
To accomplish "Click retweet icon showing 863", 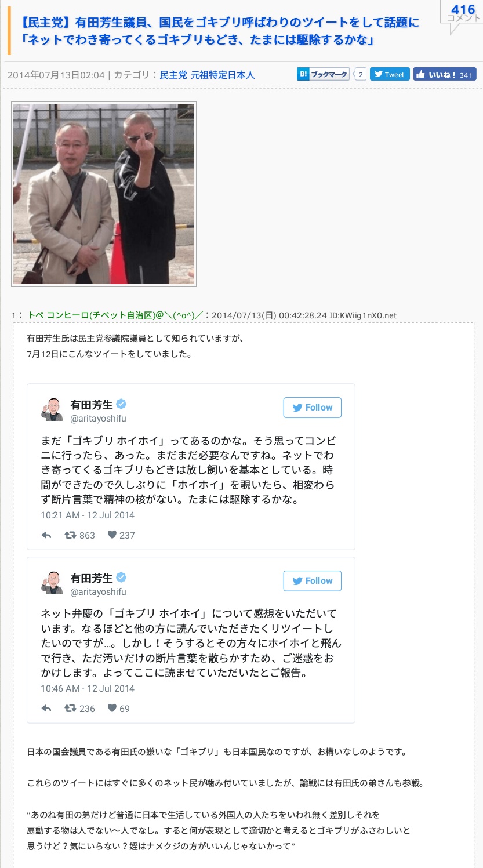I will 70,535.
